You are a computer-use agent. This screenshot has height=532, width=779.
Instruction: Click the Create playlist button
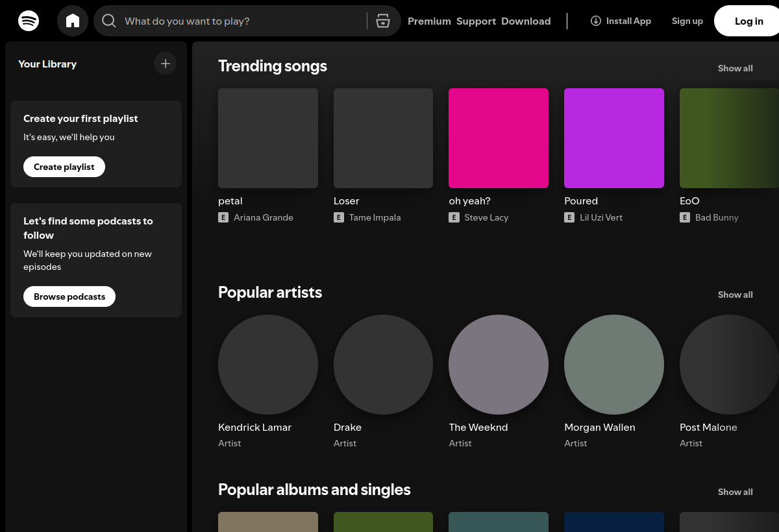click(x=64, y=167)
